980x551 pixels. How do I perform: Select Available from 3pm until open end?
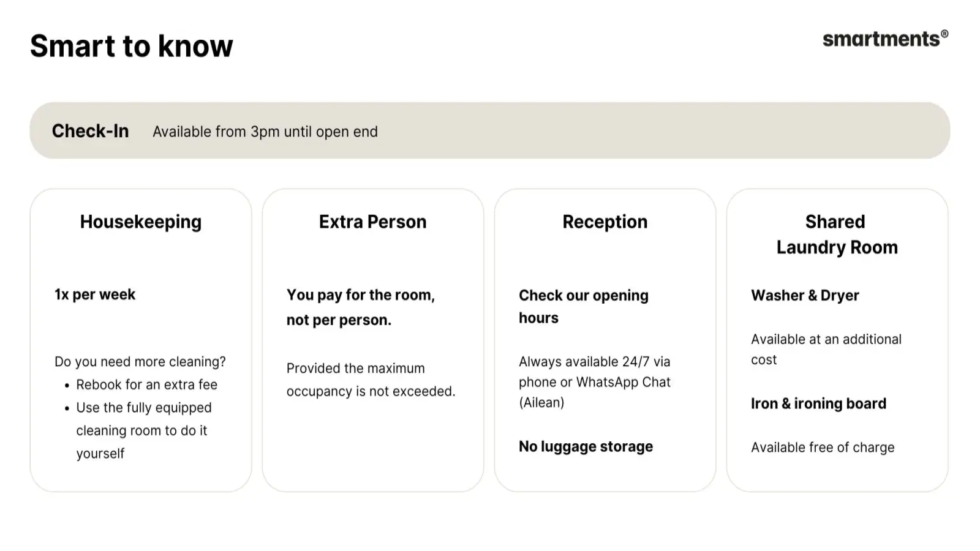265,132
